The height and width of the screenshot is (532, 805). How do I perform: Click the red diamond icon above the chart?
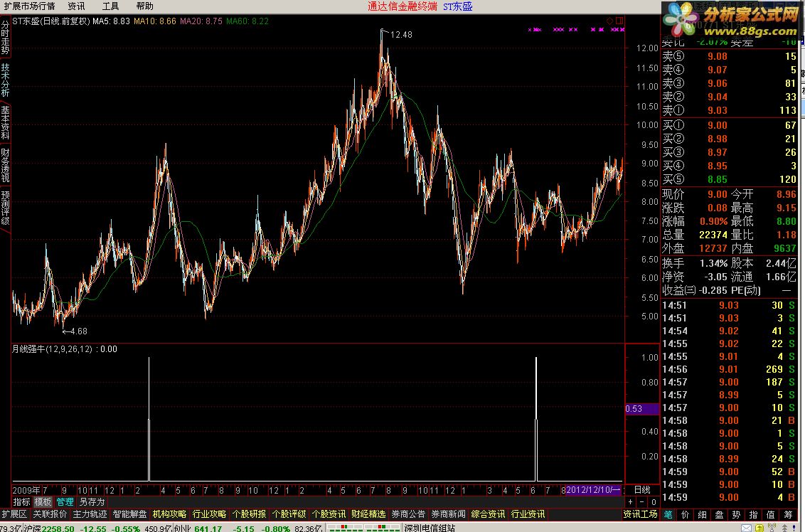[x=610, y=21]
